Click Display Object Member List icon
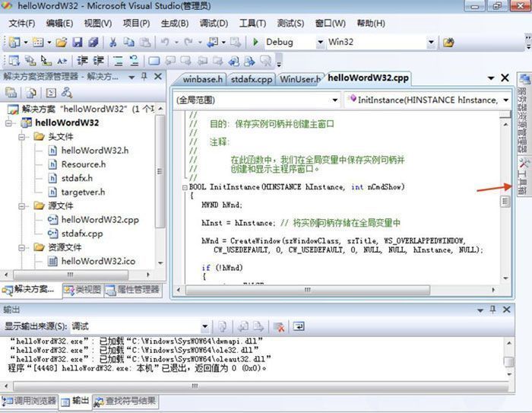532x413 pixels. tap(14, 61)
